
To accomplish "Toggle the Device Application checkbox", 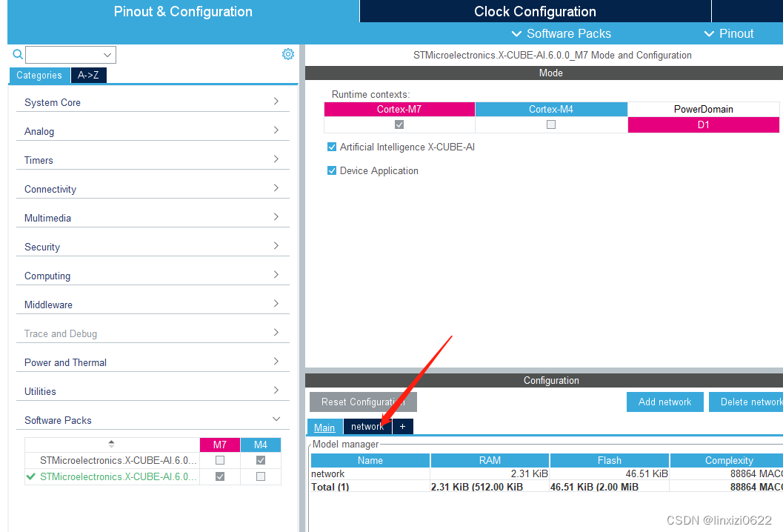I will 332,171.
